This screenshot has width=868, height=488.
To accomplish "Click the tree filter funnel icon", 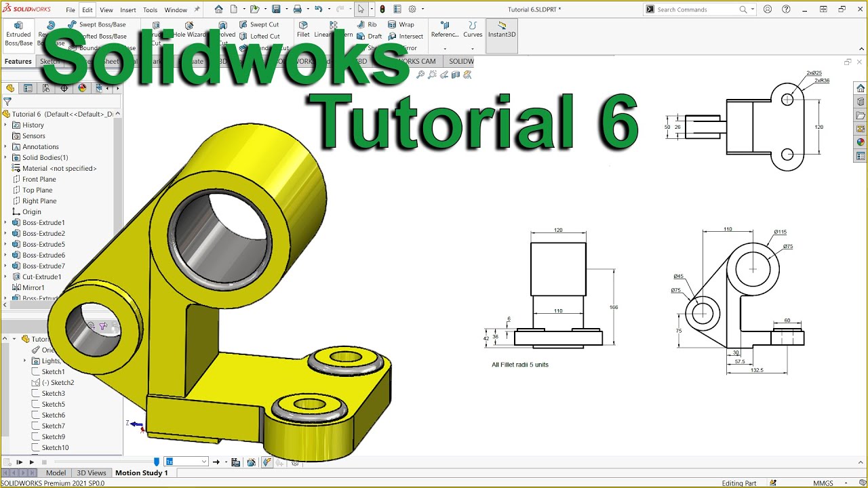I will pyautogui.click(x=7, y=102).
